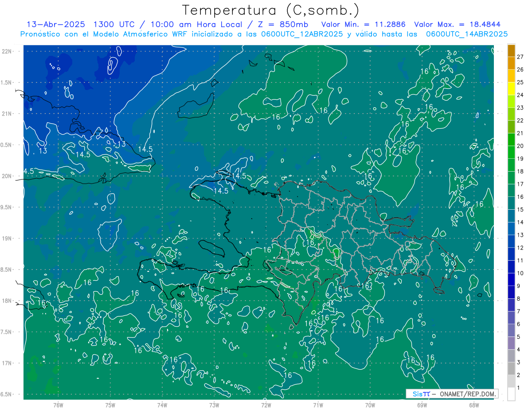Click the white legend swatch below 1
This screenshot has width=532, height=411.
pos(511,394)
